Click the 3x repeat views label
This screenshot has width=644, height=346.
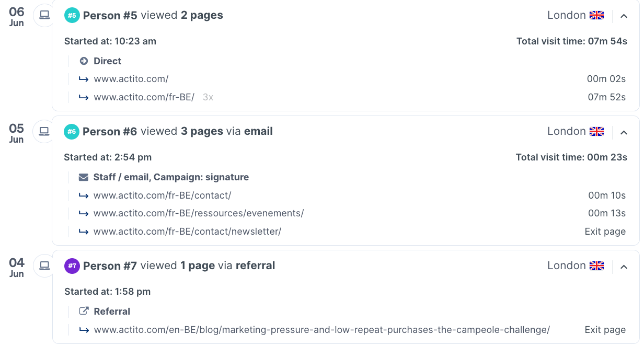pyautogui.click(x=208, y=97)
